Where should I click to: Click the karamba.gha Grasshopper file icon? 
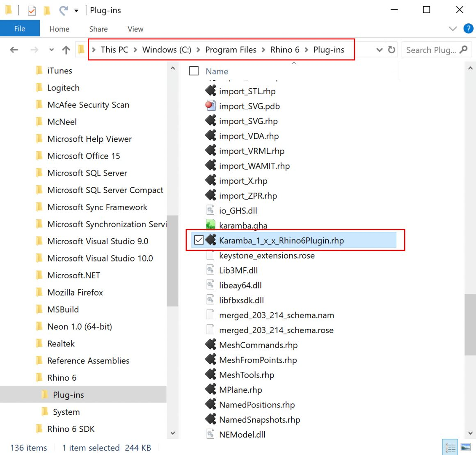211,225
